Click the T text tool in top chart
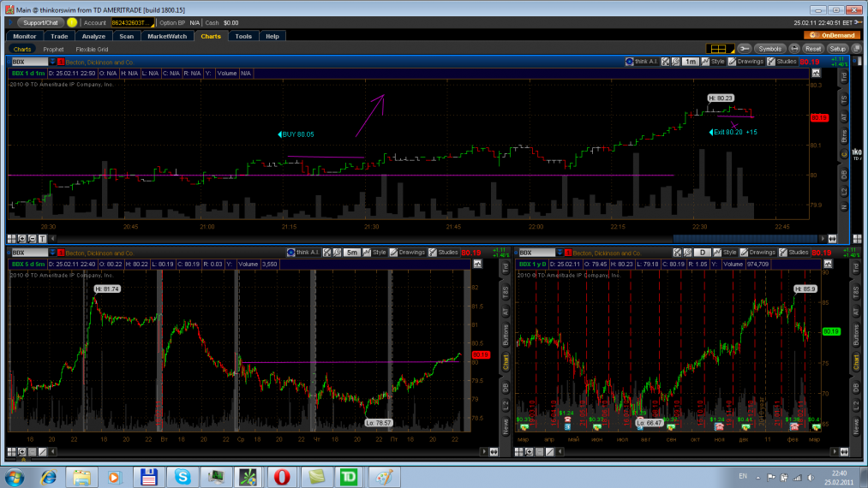The height and width of the screenshot is (488, 868). 43,239
